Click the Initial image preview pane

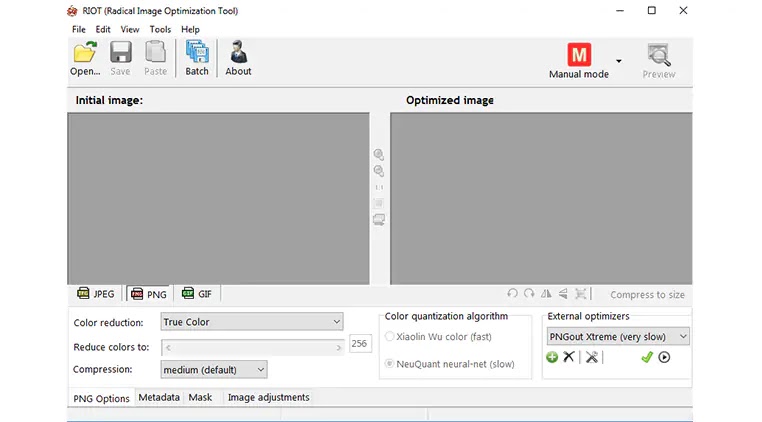pyautogui.click(x=218, y=198)
